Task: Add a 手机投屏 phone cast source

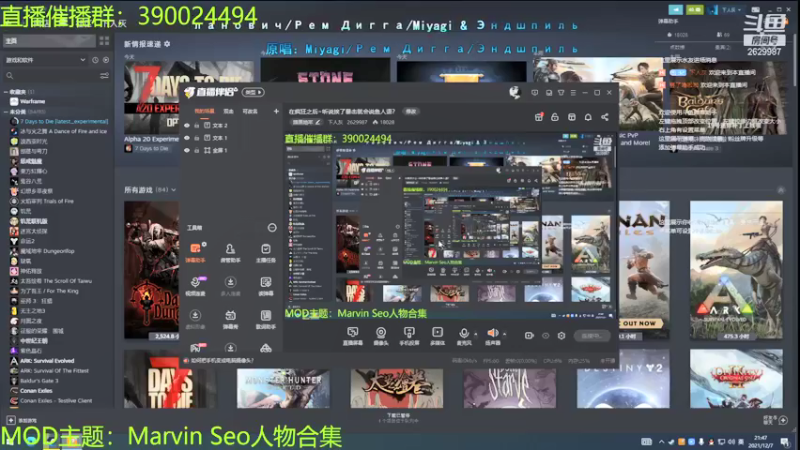Action: coord(409,336)
